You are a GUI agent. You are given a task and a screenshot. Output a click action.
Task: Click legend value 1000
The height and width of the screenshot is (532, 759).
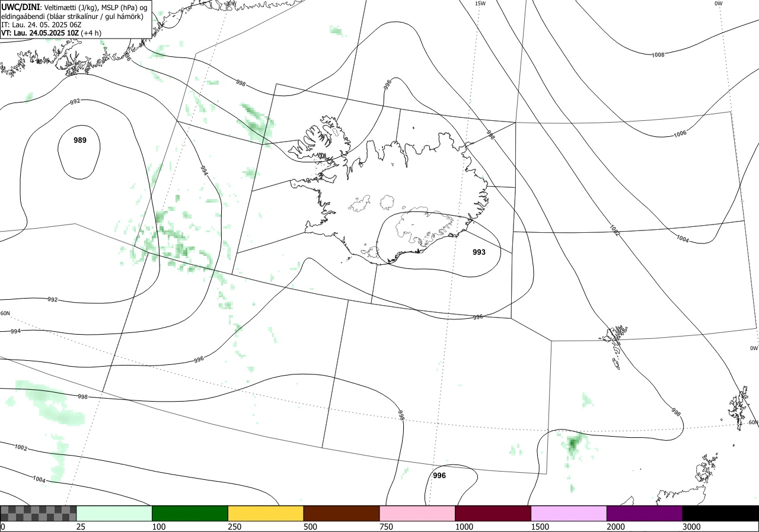[x=464, y=527]
